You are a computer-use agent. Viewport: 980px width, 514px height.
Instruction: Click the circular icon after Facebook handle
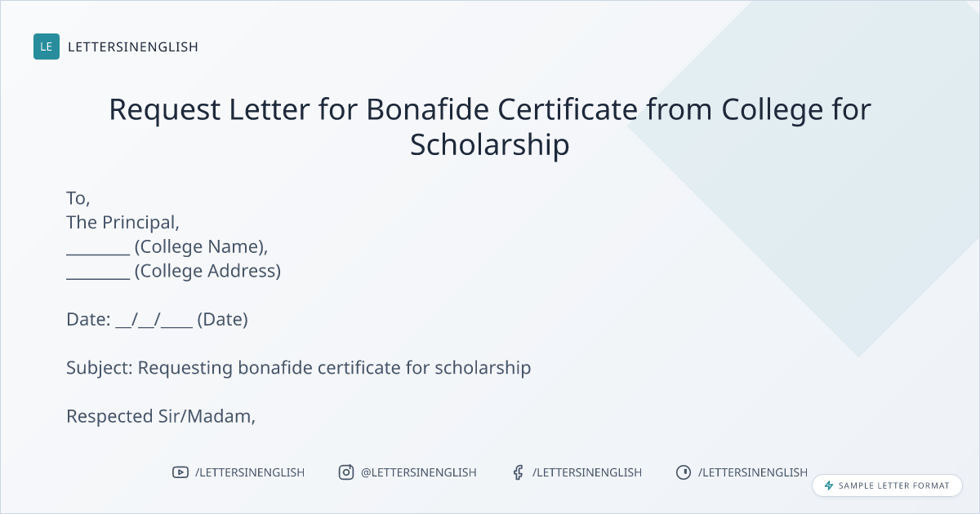pos(684,472)
